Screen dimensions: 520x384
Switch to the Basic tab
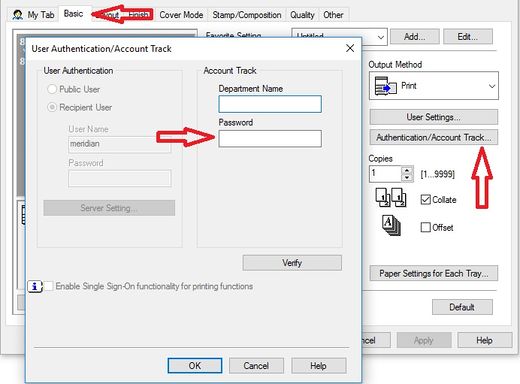[x=73, y=14]
